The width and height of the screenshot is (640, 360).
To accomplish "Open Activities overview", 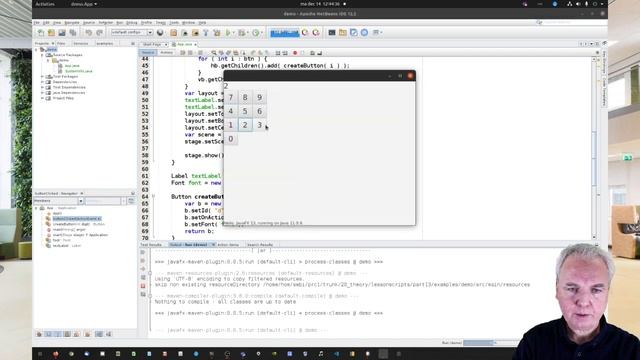I will coord(45,4).
